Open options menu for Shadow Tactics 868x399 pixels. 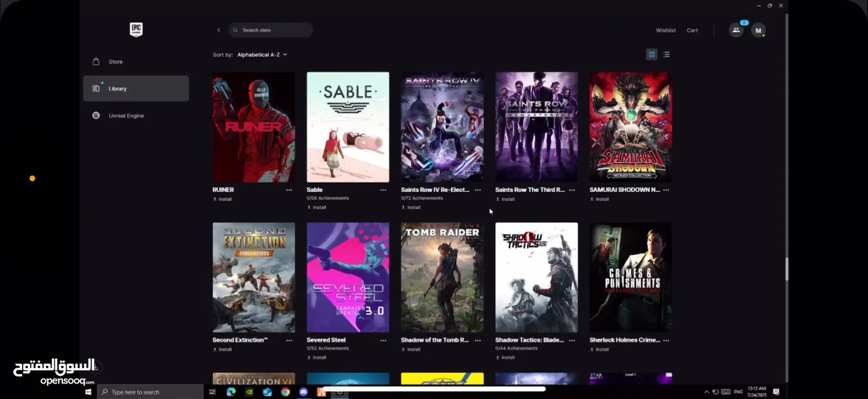pos(572,340)
